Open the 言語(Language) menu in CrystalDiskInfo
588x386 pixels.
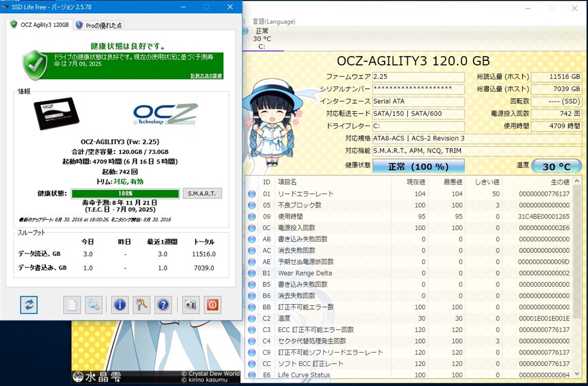click(274, 22)
